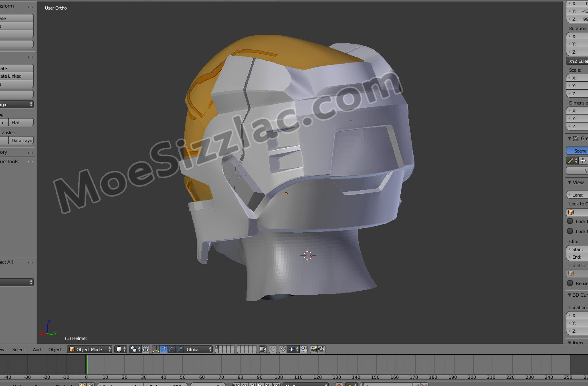This screenshot has width=588, height=386.
Task: Enable the first scene layer button
Action: (217, 348)
